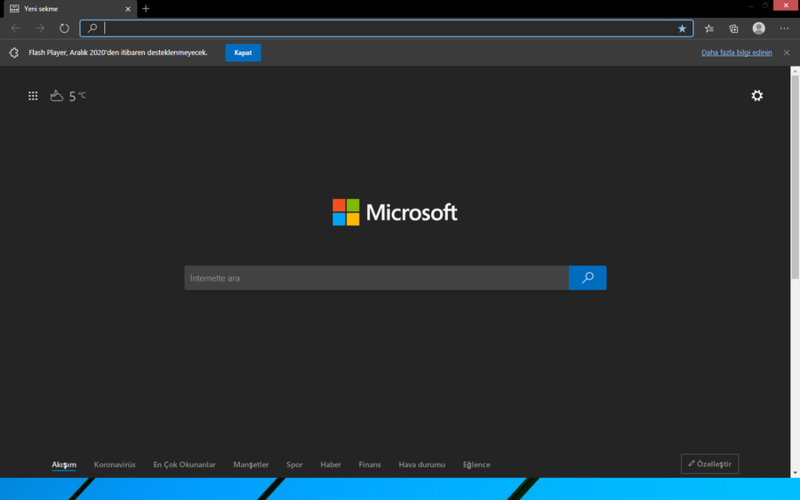The image size is (800, 500).
Task: Open the Eğlence tab
Action: (x=477, y=464)
